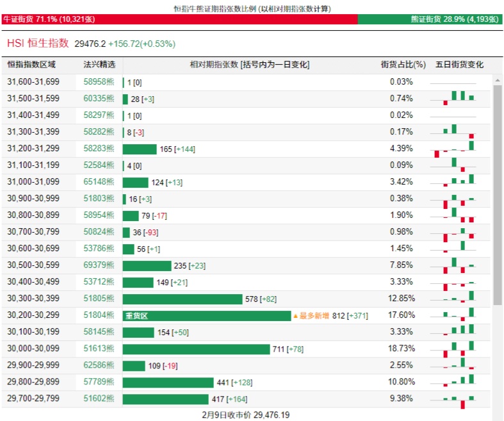Click the scrollbar up arrow
The image size is (504, 421).
pyautogui.click(x=498, y=80)
